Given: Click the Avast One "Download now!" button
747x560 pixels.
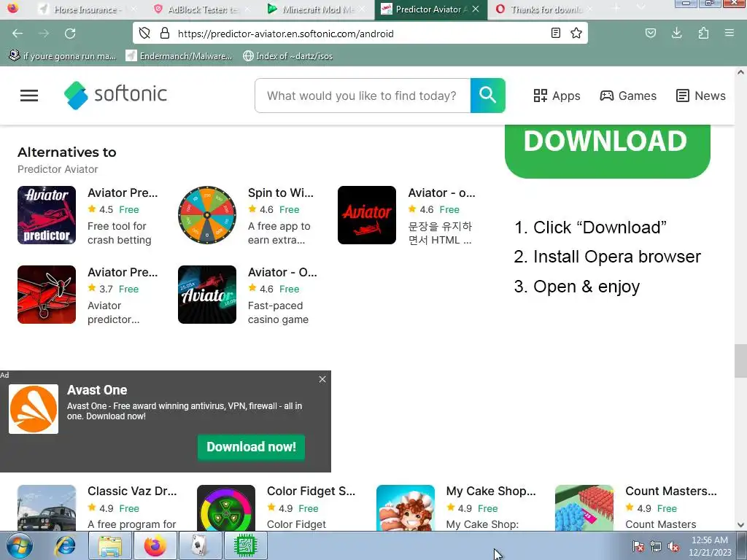Looking at the screenshot, I should pyautogui.click(x=251, y=447).
